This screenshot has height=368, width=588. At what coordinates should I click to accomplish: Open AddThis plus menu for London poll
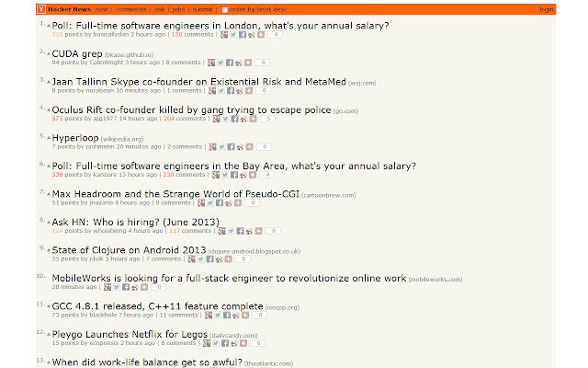pos(261,35)
